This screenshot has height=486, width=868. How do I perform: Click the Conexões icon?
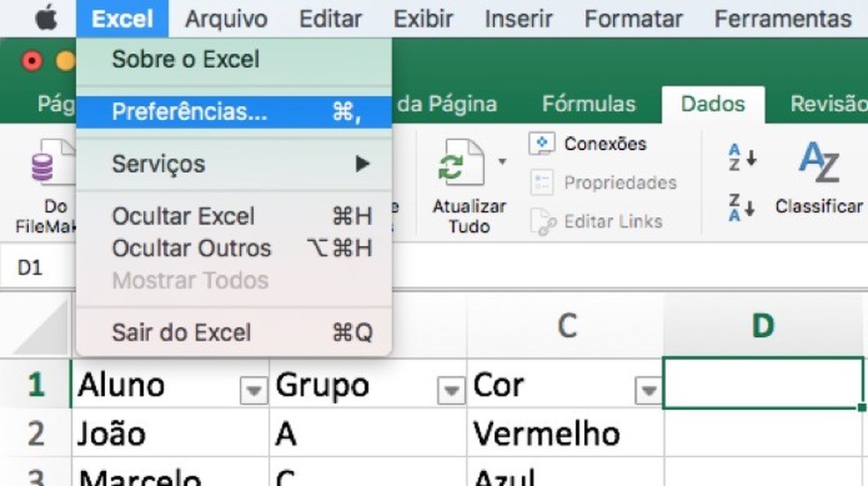pyautogui.click(x=542, y=144)
